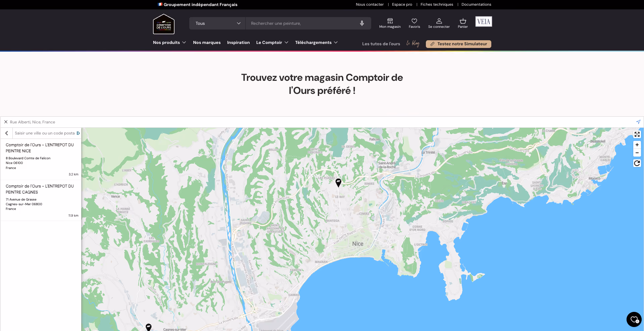Click the 3.2 km distance label
644x331 pixels.
coord(73,174)
